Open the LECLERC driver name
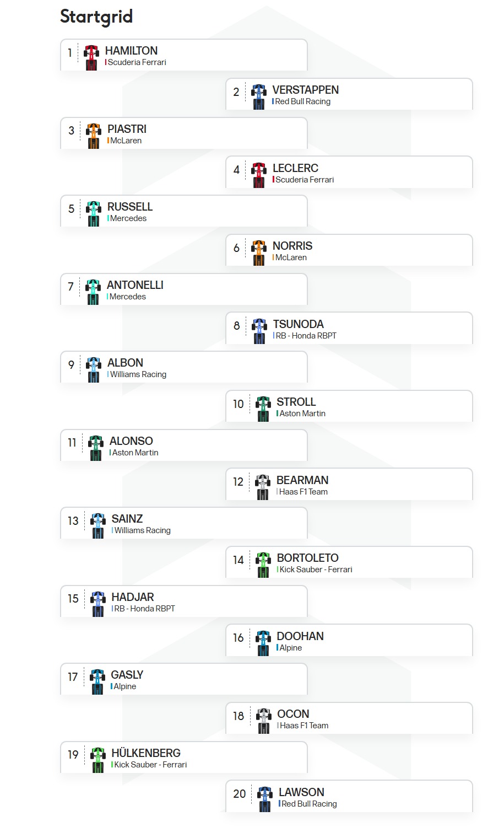 point(295,168)
